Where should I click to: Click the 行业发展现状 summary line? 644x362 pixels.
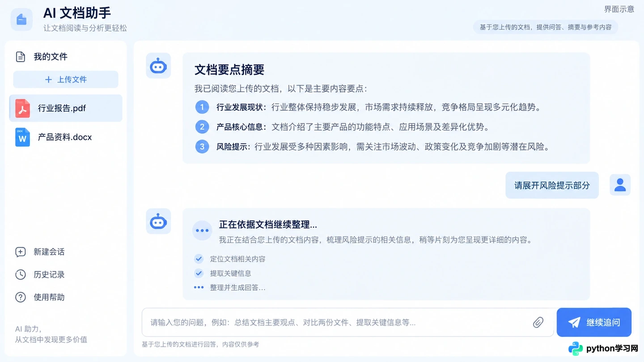tap(379, 107)
